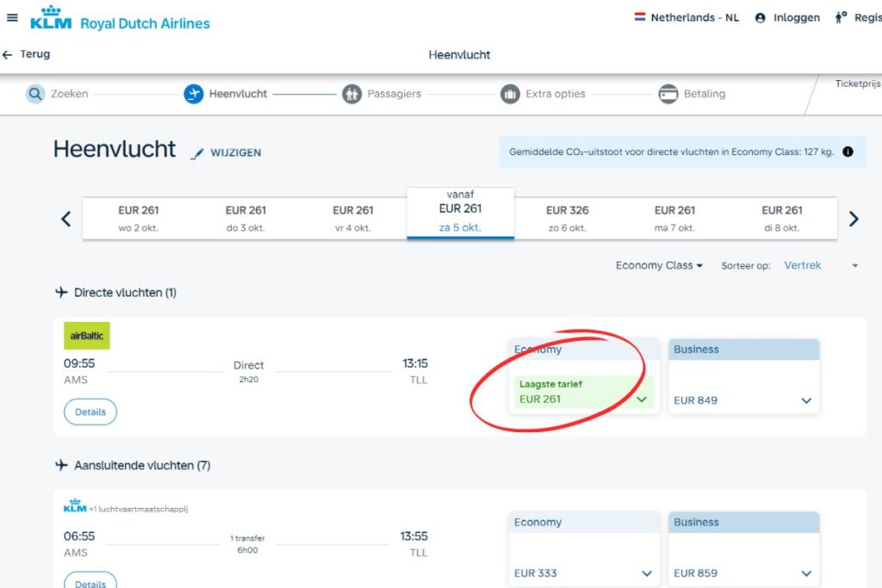Click the Passagiers step icon
This screenshot has height=588, width=882.
click(351, 94)
